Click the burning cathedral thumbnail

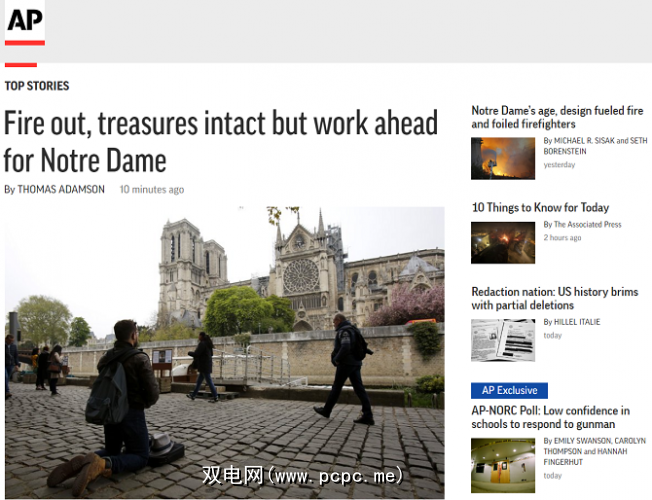503,158
